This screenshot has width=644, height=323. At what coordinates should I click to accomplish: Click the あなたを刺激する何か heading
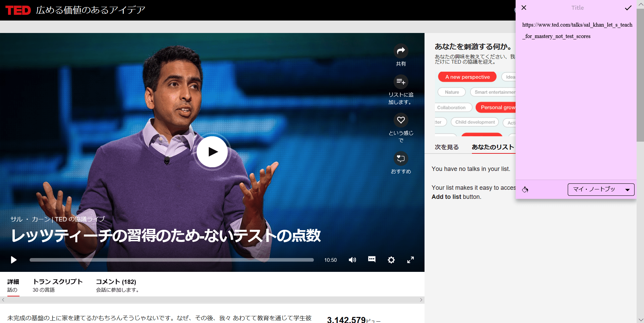tap(473, 46)
